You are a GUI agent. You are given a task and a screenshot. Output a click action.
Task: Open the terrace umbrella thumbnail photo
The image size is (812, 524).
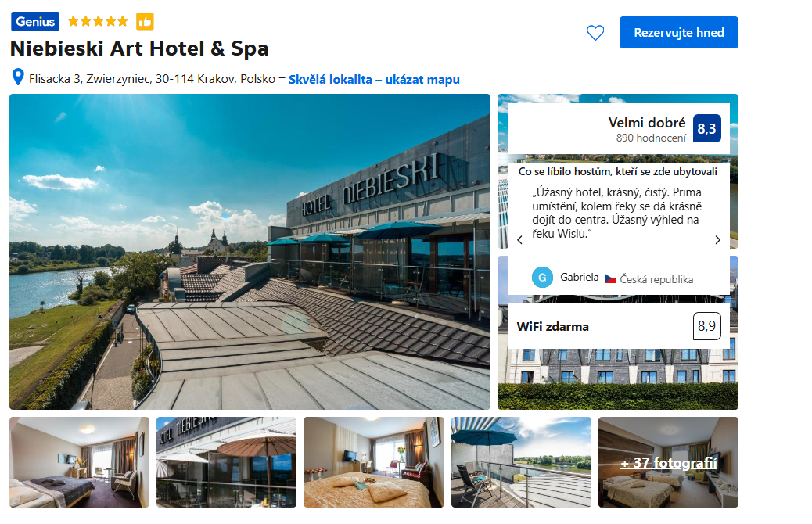[226, 462]
